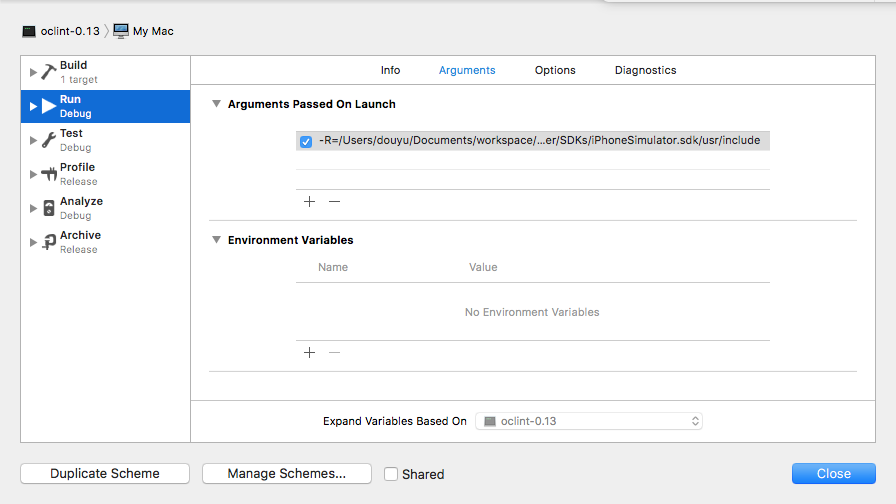This screenshot has width=896, height=504.
Task: Open the Diagnostics tab
Action: (645, 70)
